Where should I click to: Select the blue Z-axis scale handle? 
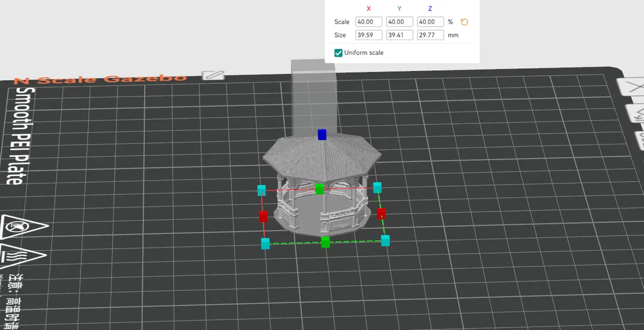[x=323, y=134]
